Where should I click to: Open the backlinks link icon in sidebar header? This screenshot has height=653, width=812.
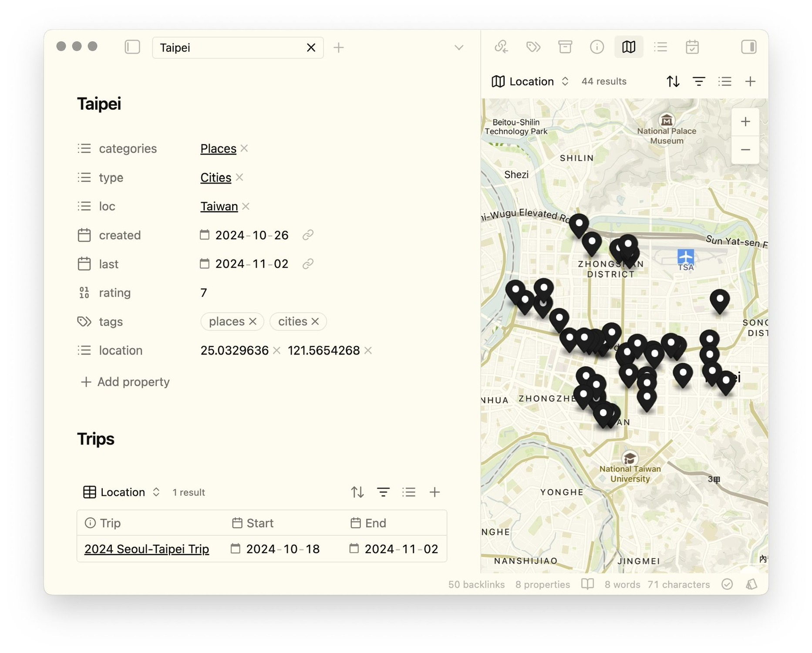pyautogui.click(x=502, y=47)
